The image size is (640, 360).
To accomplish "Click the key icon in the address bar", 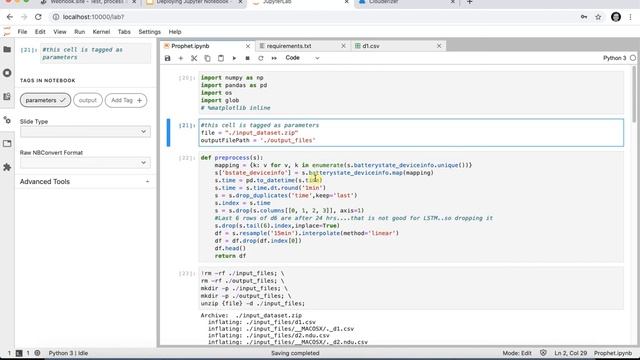I will (x=584, y=17).
